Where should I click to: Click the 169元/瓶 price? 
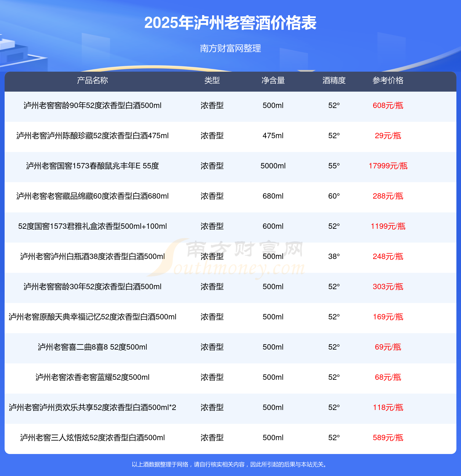[388, 317]
